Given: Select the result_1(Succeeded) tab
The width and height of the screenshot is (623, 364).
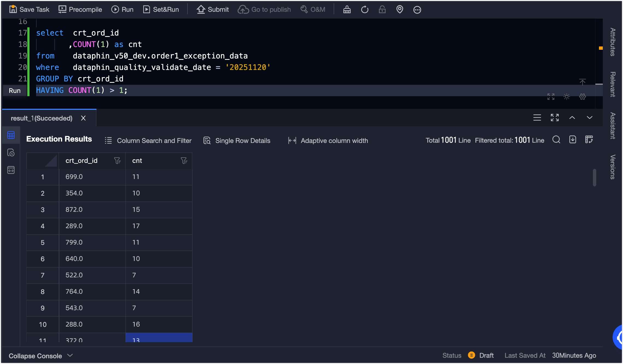Looking at the screenshot, I should click(x=42, y=118).
